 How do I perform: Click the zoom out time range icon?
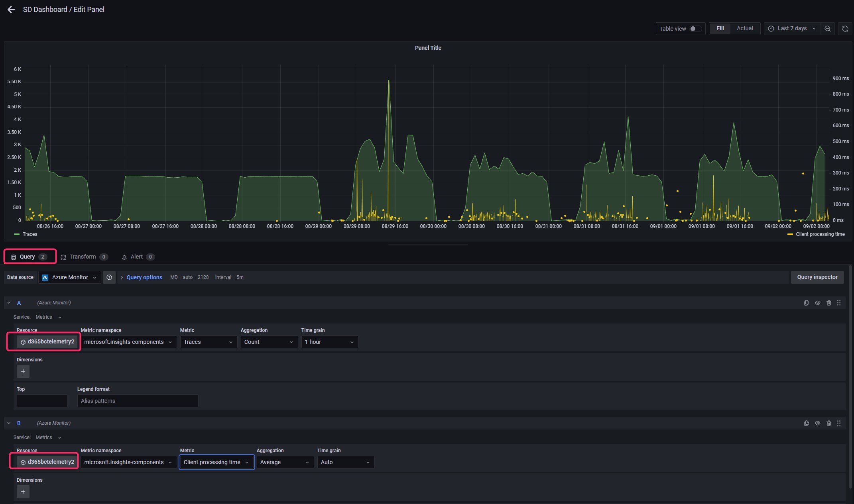[x=828, y=29]
